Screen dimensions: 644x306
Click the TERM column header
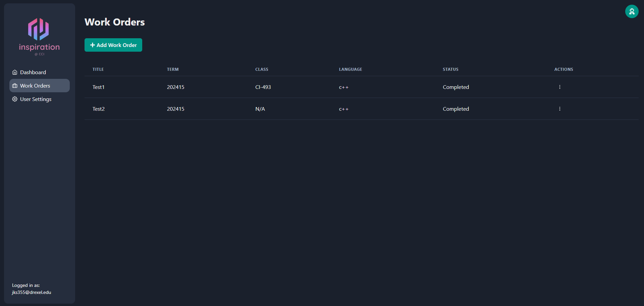(x=172, y=69)
